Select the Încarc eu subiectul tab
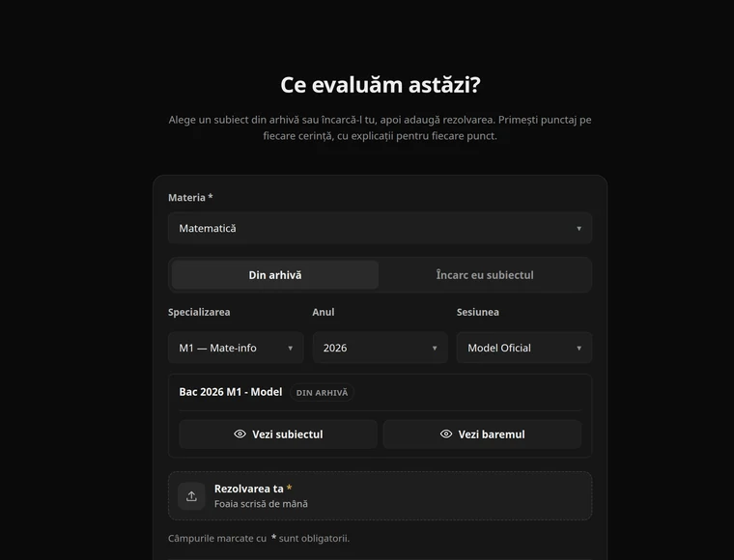734x560 pixels. tap(485, 275)
